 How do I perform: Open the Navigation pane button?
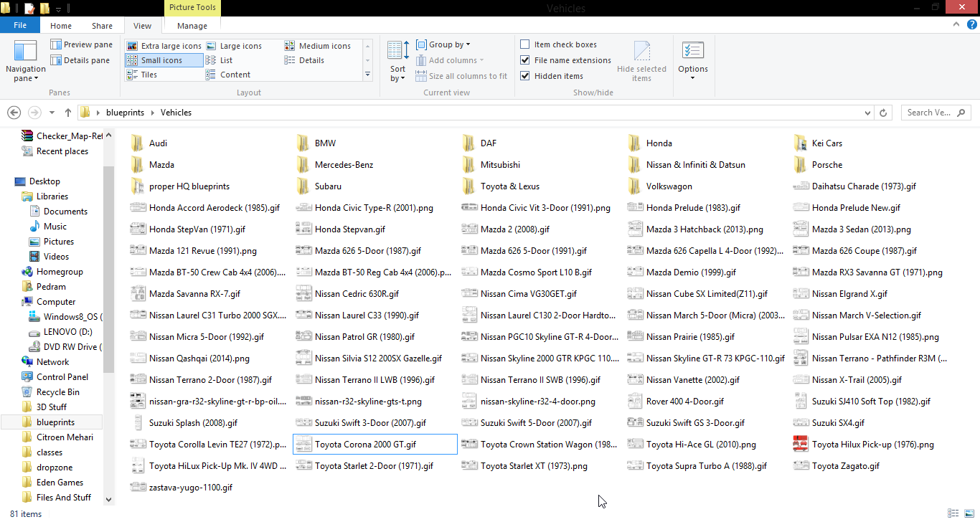coord(25,61)
